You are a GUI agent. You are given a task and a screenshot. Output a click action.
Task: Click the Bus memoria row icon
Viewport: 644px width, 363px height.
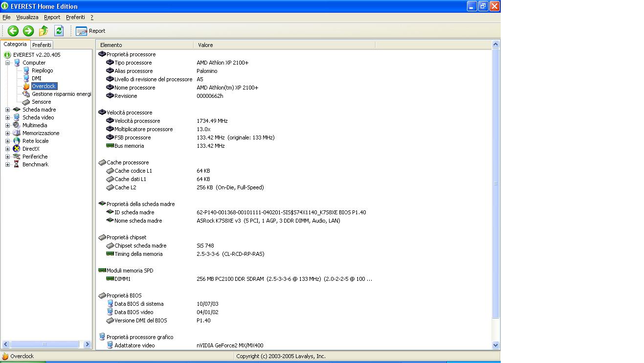tap(110, 146)
